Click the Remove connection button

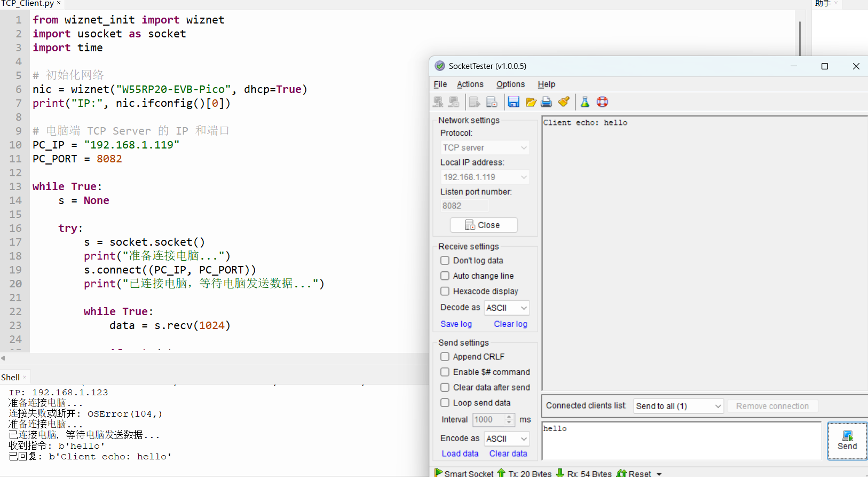pos(772,406)
